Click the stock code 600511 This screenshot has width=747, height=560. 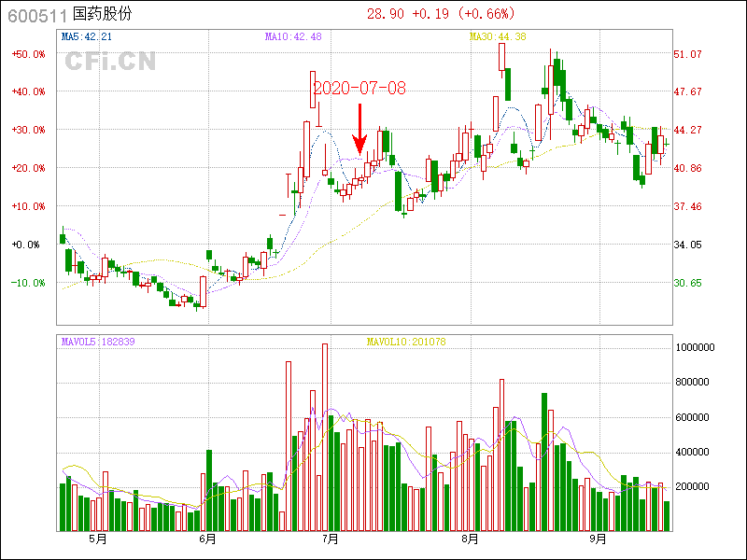click(37, 14)
